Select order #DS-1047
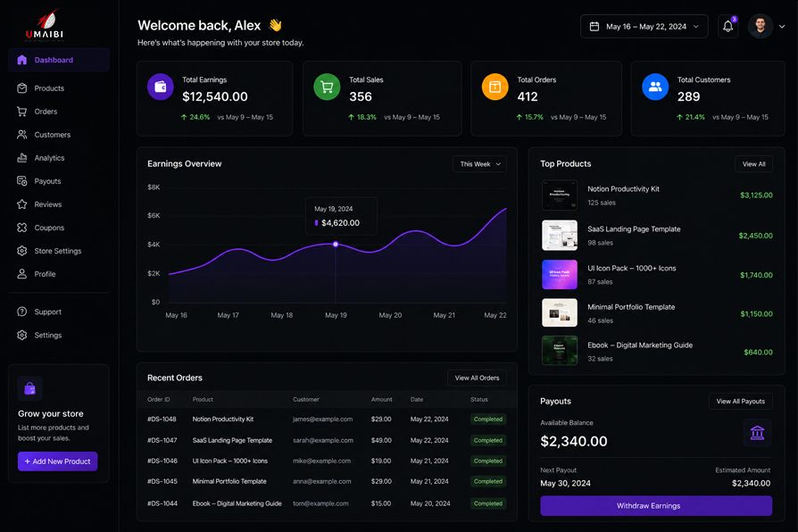 (162, 440)
